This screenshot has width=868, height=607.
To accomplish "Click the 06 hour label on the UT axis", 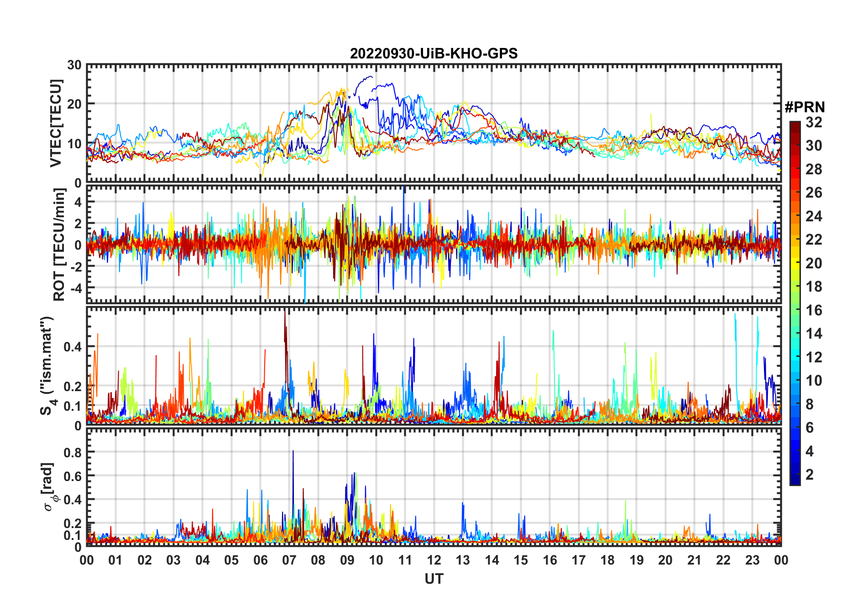I will [x=260, y=560].
